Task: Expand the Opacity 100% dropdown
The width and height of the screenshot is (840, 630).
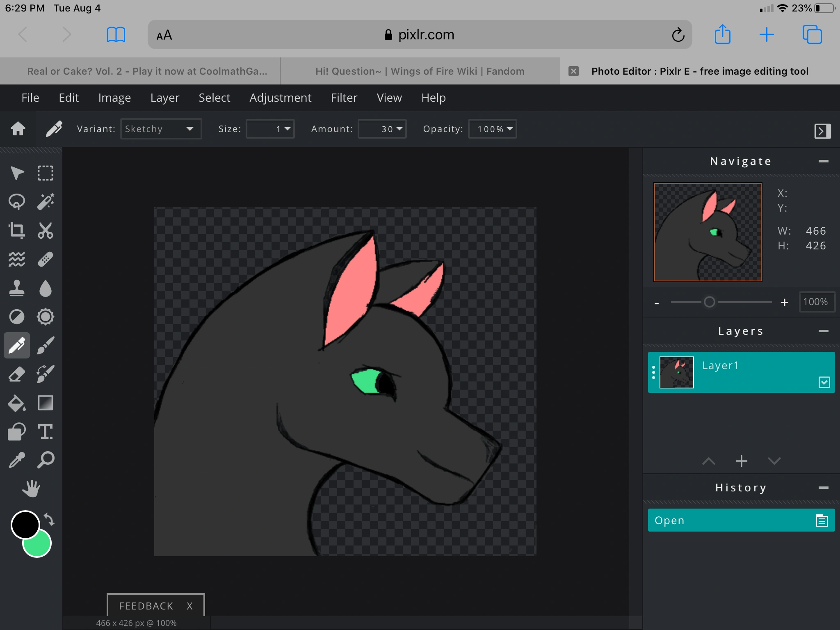Action: pyautogui.click(x=493, y=129)
